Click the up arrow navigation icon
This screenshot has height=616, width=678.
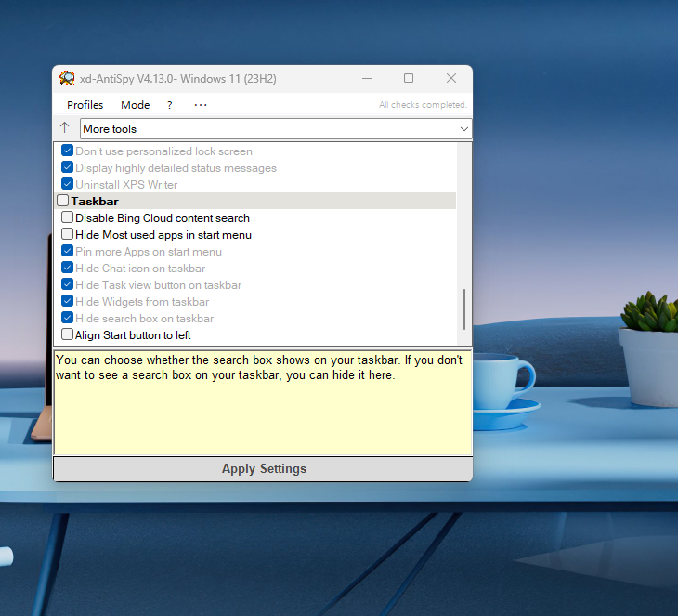(64, 128)
